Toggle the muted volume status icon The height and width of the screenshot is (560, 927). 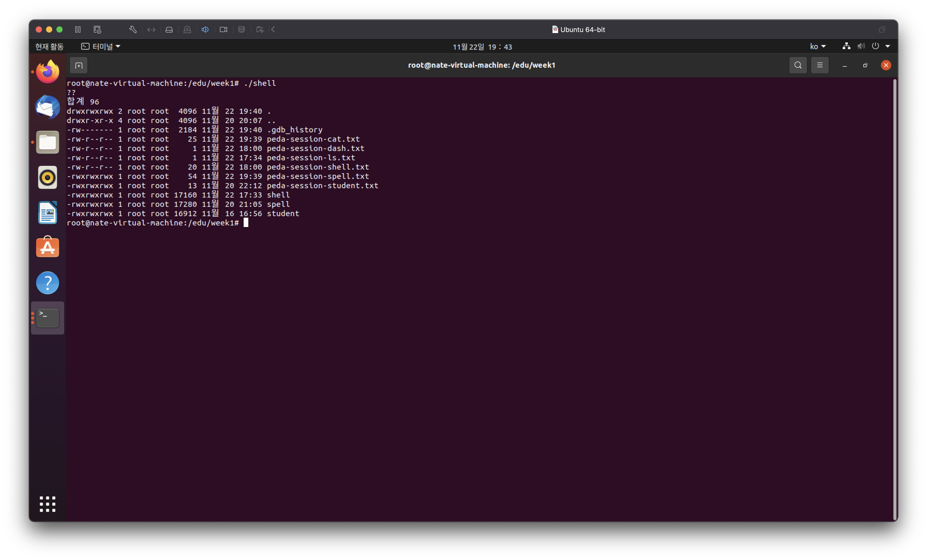[x=861, y=46]
